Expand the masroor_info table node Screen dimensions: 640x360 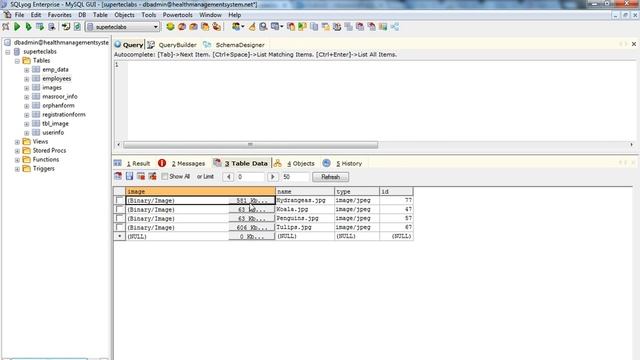[x=27, y=97]
